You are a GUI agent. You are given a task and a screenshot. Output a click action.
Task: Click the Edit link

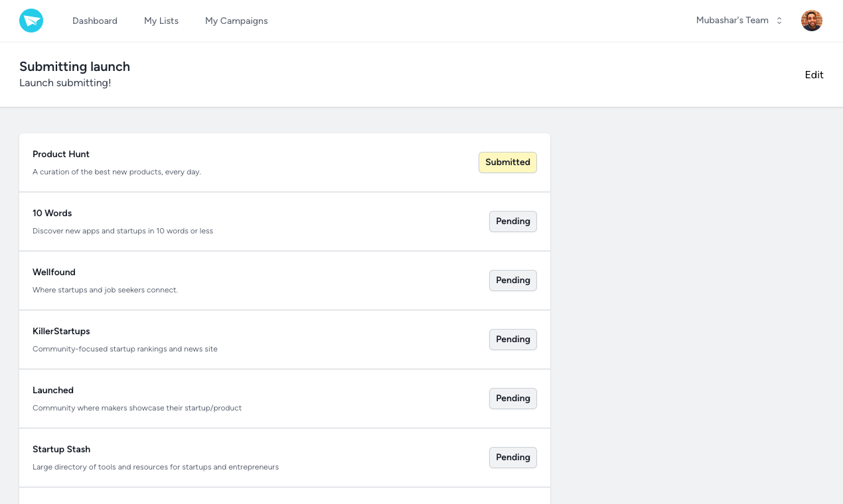pos(814,75)
